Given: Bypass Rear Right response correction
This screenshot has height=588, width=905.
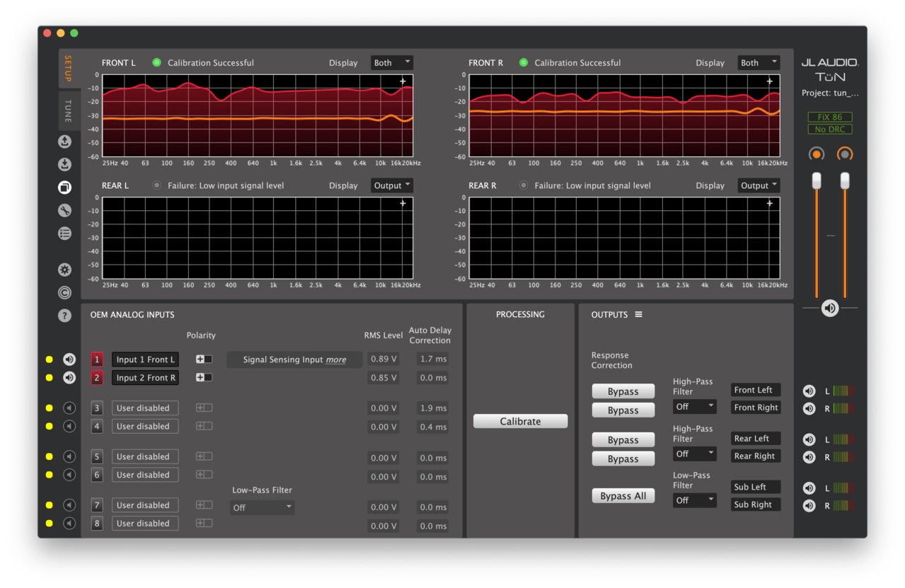Looking at the screenshot, I should pyautogui.click(x=623, y=459).
